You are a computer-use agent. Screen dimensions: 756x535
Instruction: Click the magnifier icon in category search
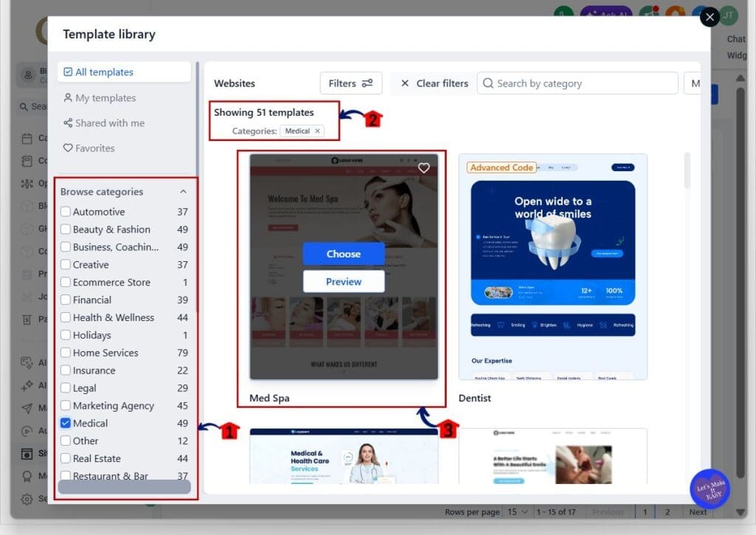pyautogui.click(x=488, y=83)
